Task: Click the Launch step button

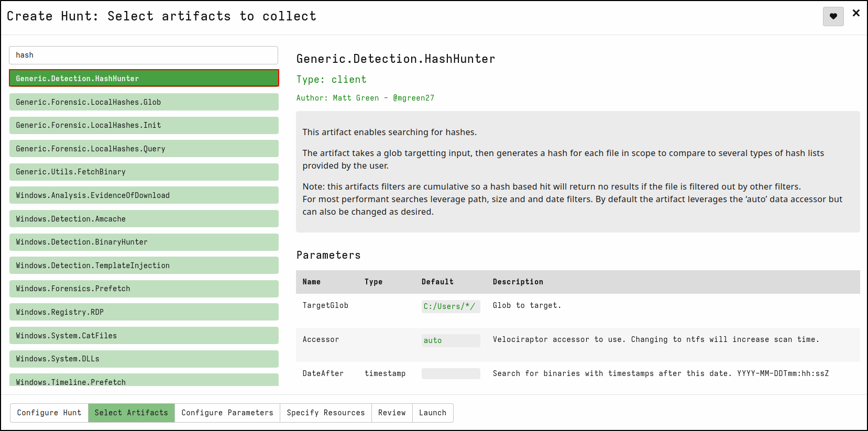Action: point(433,413)
